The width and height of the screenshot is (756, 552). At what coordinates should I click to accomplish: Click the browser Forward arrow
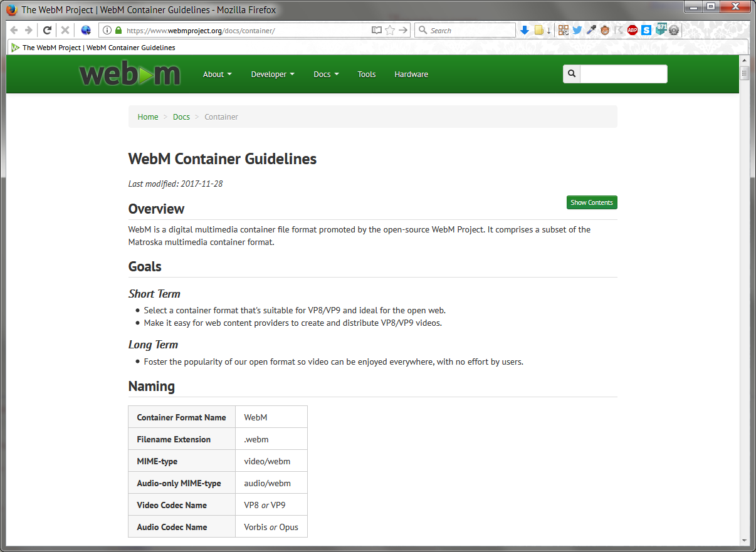(28, 30)
